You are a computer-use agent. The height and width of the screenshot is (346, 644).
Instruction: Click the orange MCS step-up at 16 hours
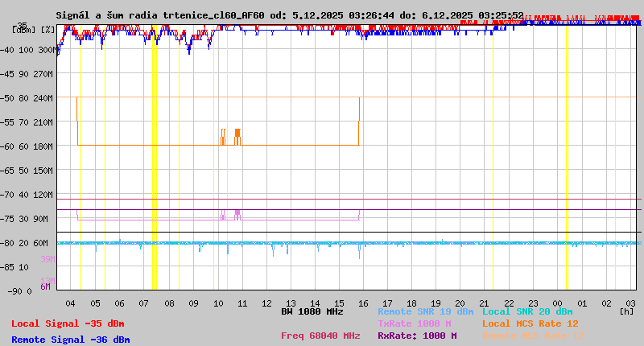point(359,121)
